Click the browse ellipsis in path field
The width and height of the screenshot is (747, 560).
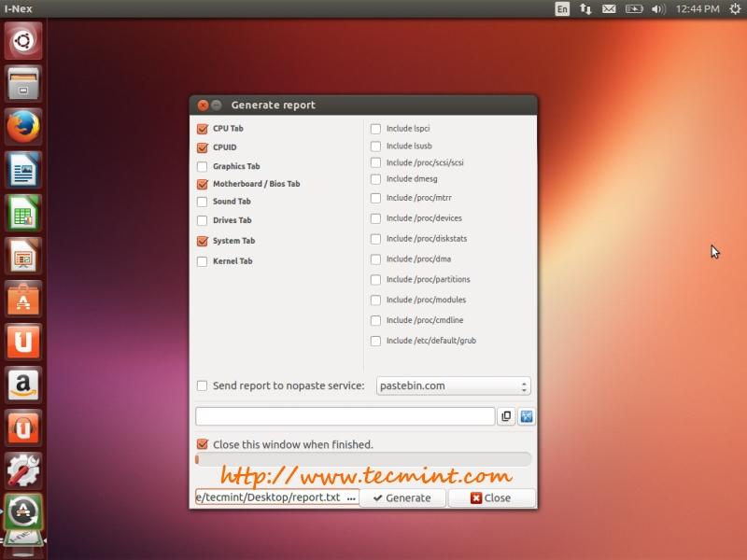pos(352,498)
